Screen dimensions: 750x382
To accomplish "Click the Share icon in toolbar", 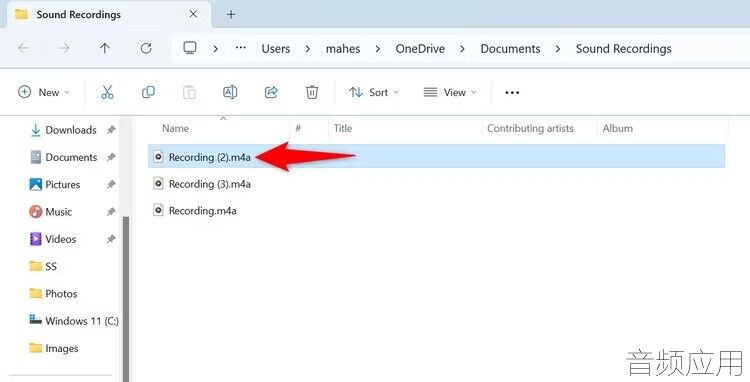I will pos(271,92).
